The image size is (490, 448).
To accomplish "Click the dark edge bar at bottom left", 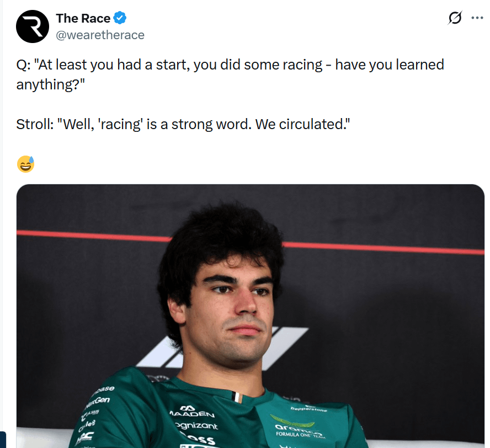I will pos(3,440).
